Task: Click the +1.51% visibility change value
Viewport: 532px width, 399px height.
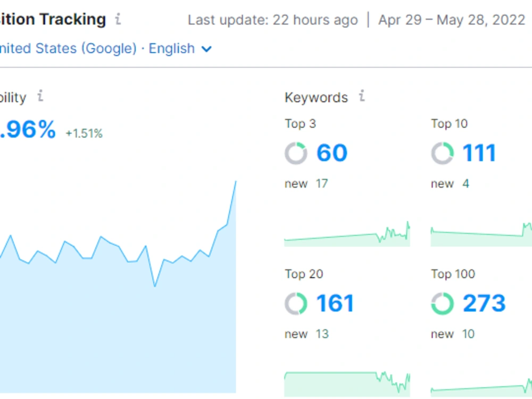Action: [84, 134]
